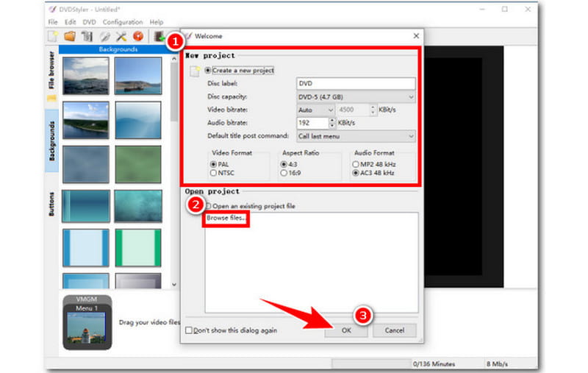Check Don't show this dialog again
The image size is (588, 373).
click(x=189, y=330)
